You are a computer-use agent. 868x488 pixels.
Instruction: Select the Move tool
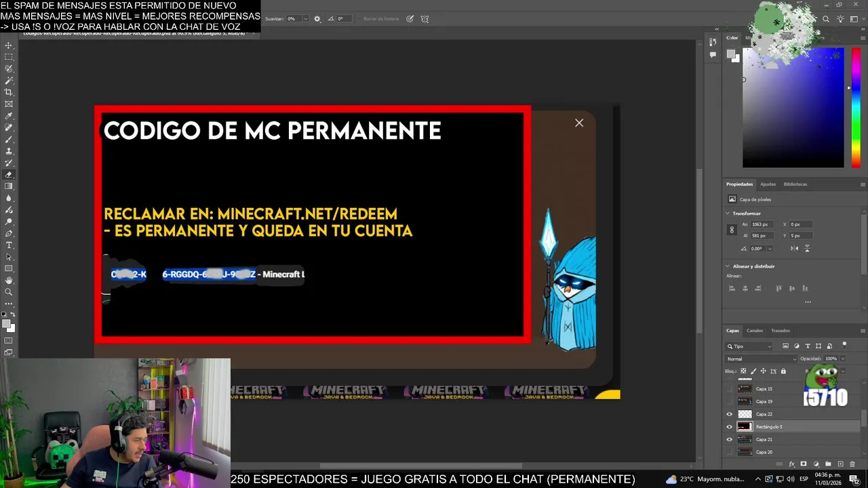coord(9,45)
